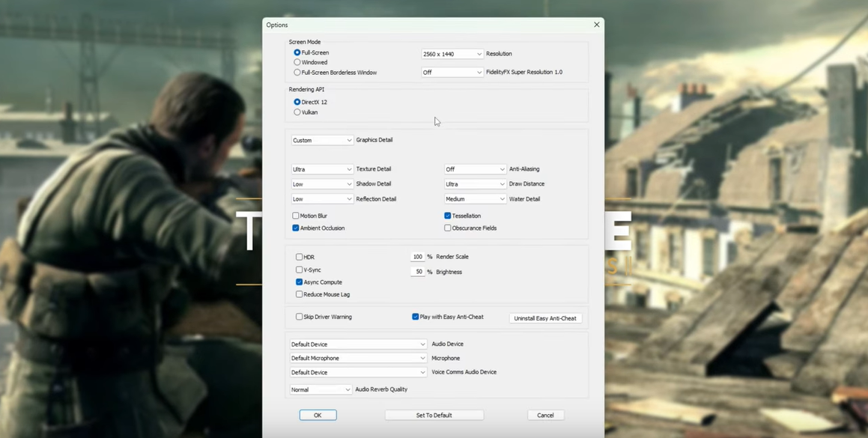Choose Full-Screen Borderless Window mode
The image size is (868, 438).
[297, 73]
